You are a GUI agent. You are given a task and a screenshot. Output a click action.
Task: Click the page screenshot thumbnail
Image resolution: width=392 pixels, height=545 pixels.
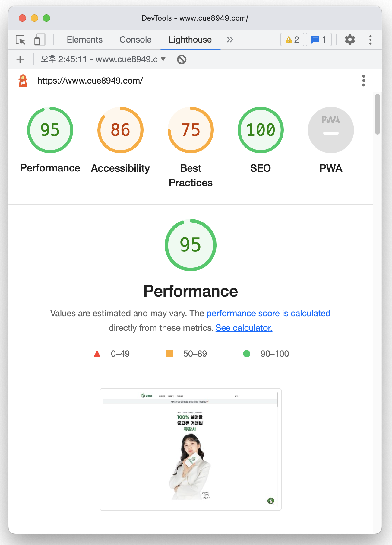[x=190, y=450]
